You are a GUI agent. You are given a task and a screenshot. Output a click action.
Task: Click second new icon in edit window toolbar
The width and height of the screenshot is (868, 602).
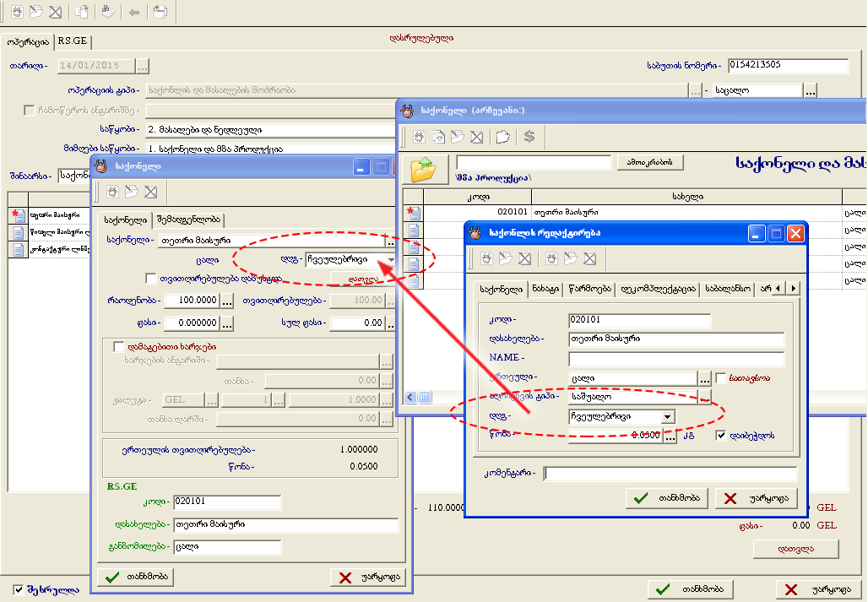coord(551,258)
